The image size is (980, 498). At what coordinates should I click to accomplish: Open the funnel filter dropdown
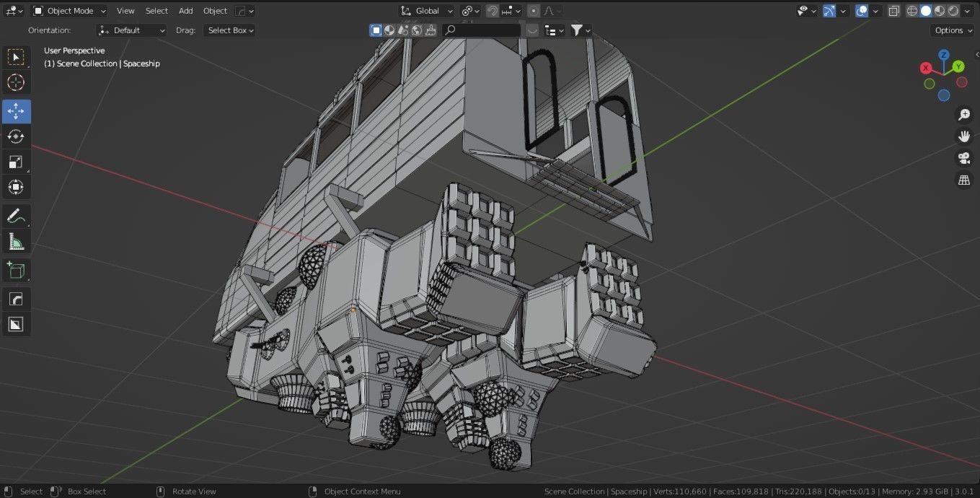581,30
